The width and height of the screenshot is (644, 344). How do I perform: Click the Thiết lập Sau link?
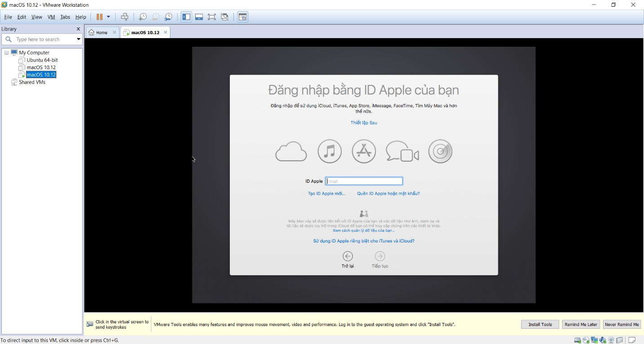click(x=364, y=123)
